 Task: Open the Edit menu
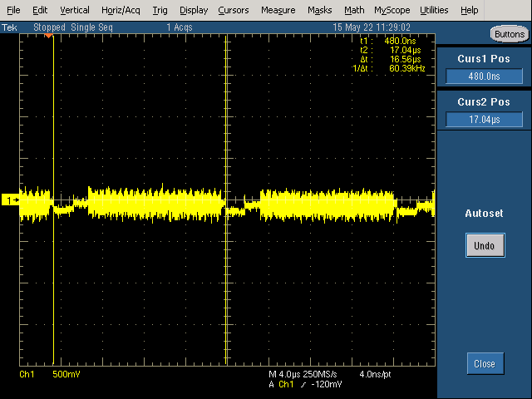(40, 10)
